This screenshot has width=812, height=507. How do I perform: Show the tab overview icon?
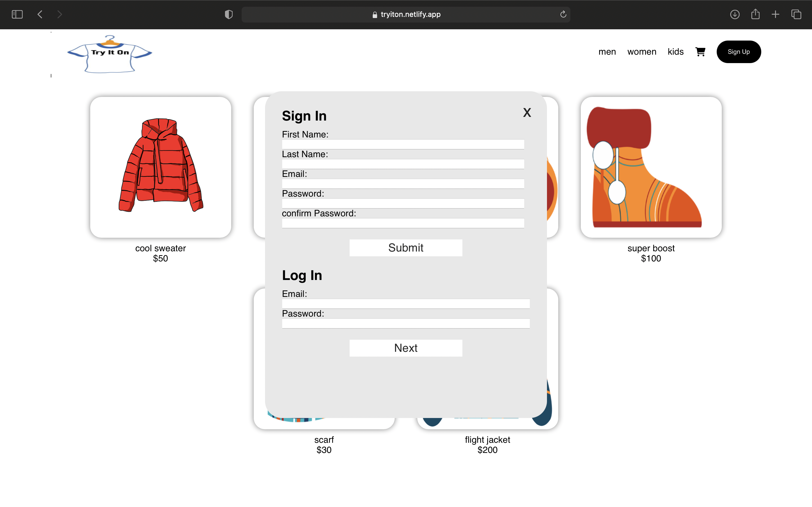pyautogui.click(x=796, y=14)
